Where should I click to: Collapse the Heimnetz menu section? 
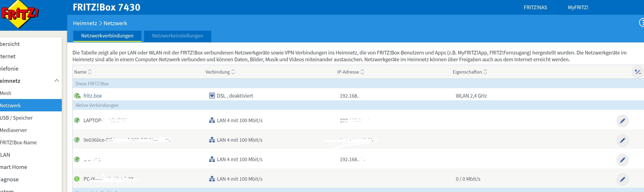57,81
